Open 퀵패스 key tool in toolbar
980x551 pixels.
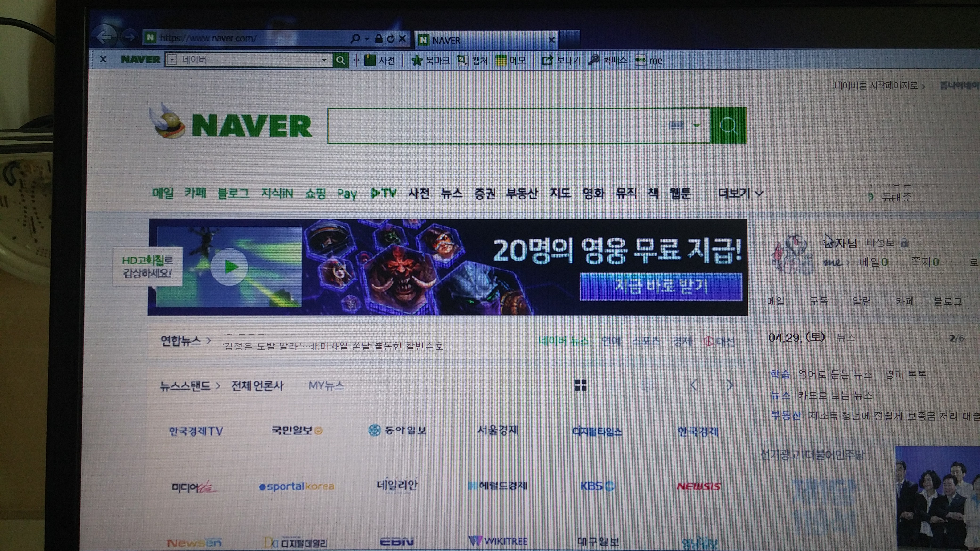click(608, 60)
